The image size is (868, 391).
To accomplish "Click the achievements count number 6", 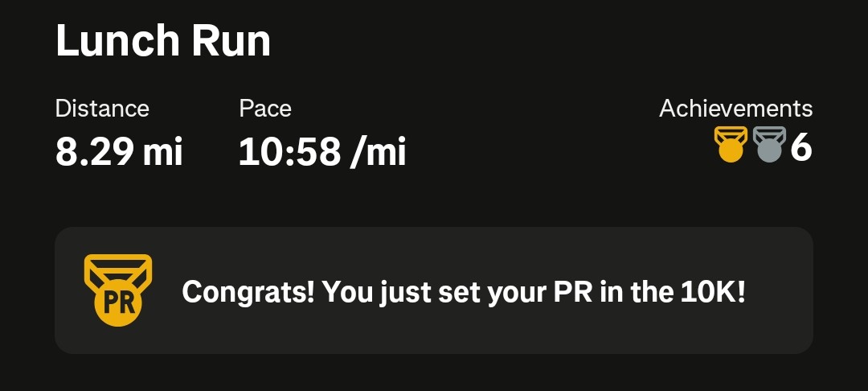I will 801,150.
